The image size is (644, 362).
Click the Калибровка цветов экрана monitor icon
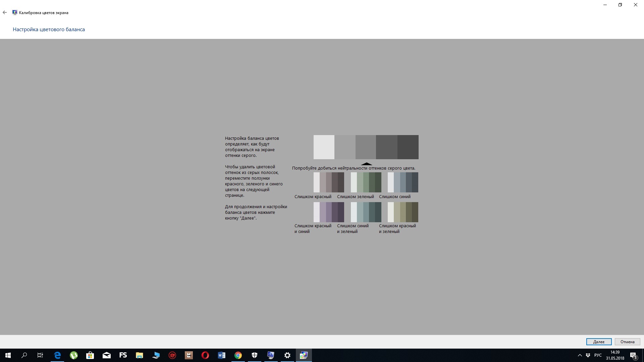(x=15, y=12)
